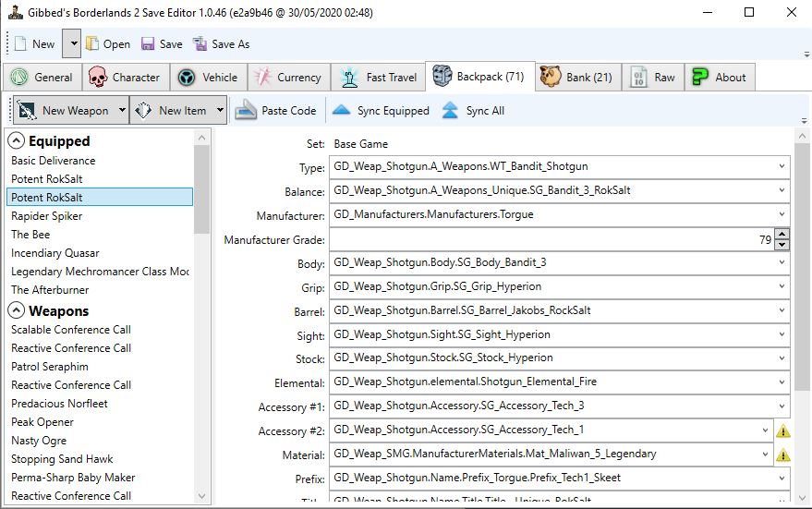This screenshot has width=812, height=509.
Task: Open the Body dropdown
Action: click(782, 262)
